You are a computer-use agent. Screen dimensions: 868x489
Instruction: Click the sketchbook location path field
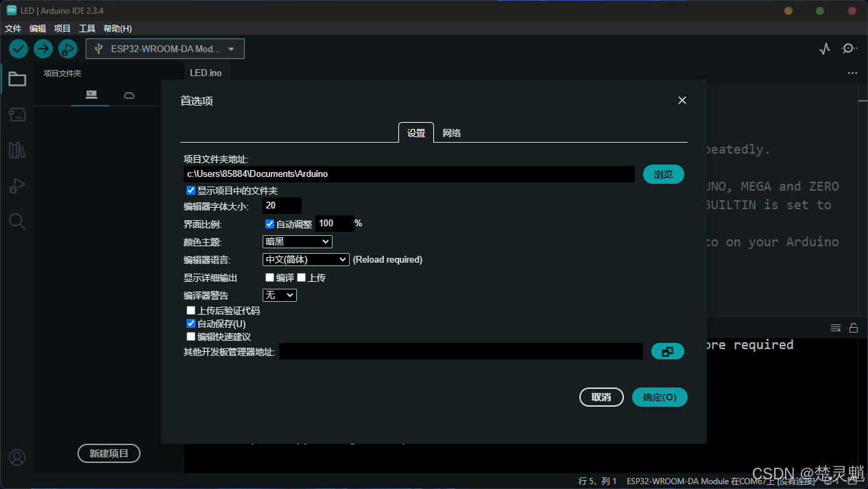409,174
